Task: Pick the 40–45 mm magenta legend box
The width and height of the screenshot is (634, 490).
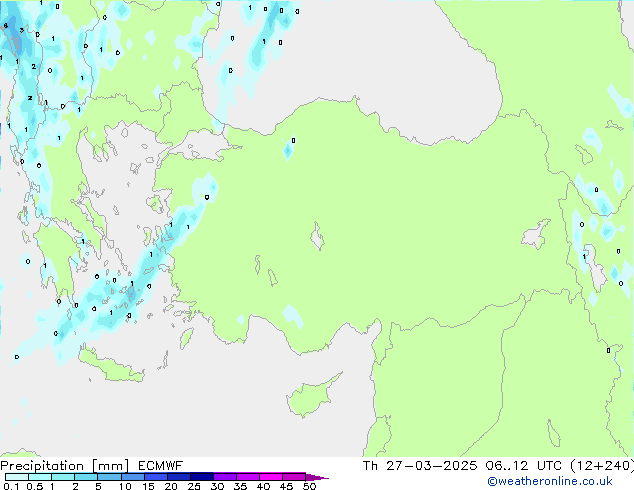Action: click(271, 477)
